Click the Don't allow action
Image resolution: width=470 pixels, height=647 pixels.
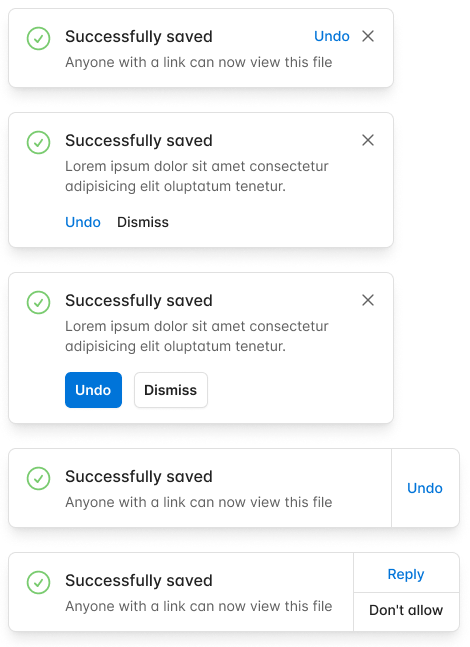(406, 610)
